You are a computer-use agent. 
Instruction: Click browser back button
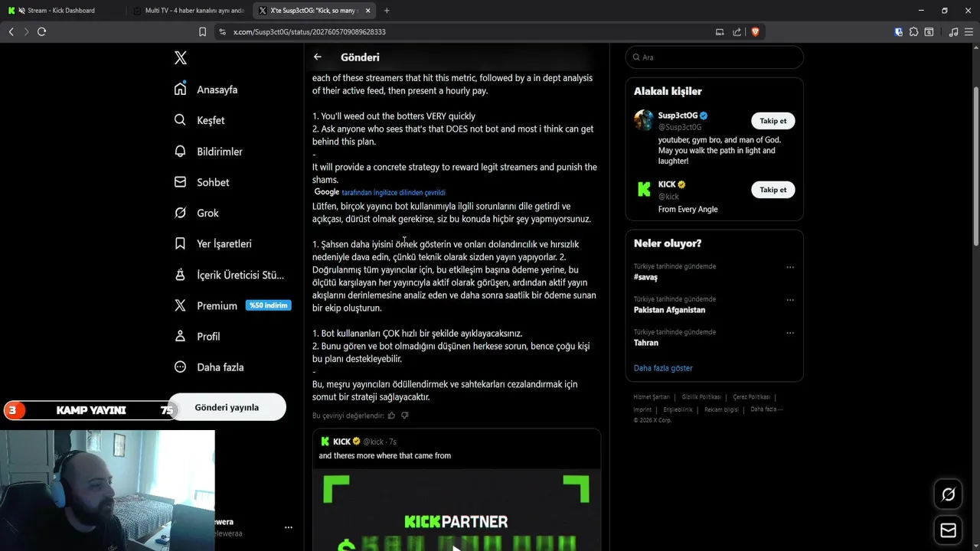pyautogui.click(x=11, y=31)
